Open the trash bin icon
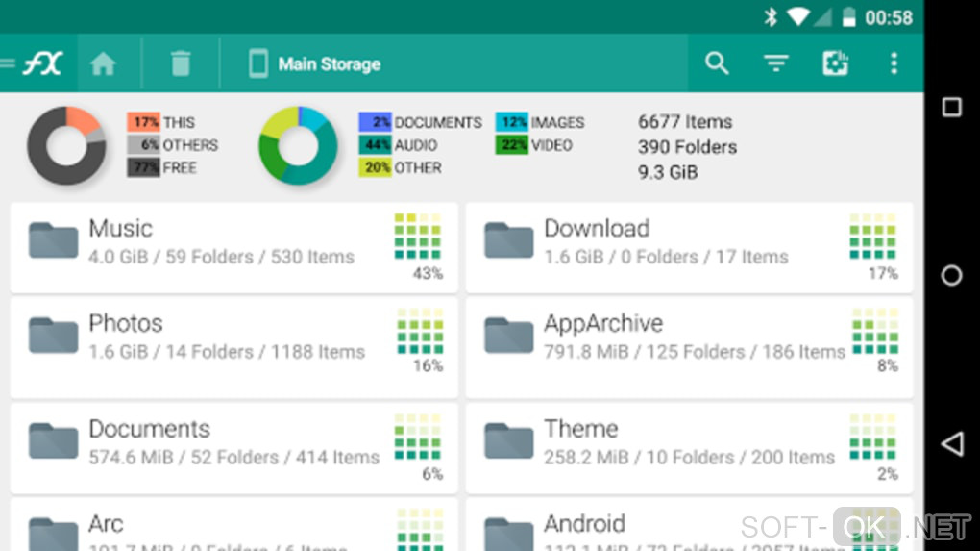Screen dimensions: 980x551 coord(181,63)
